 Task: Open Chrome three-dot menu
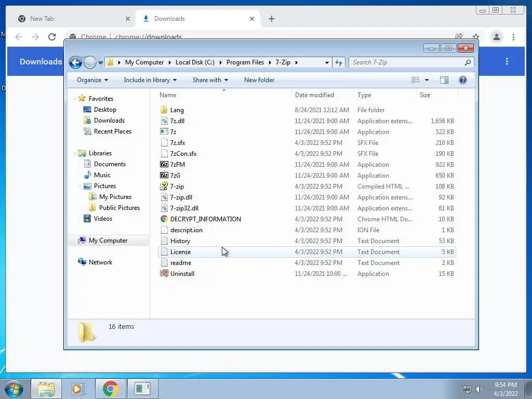pos(513,37)
